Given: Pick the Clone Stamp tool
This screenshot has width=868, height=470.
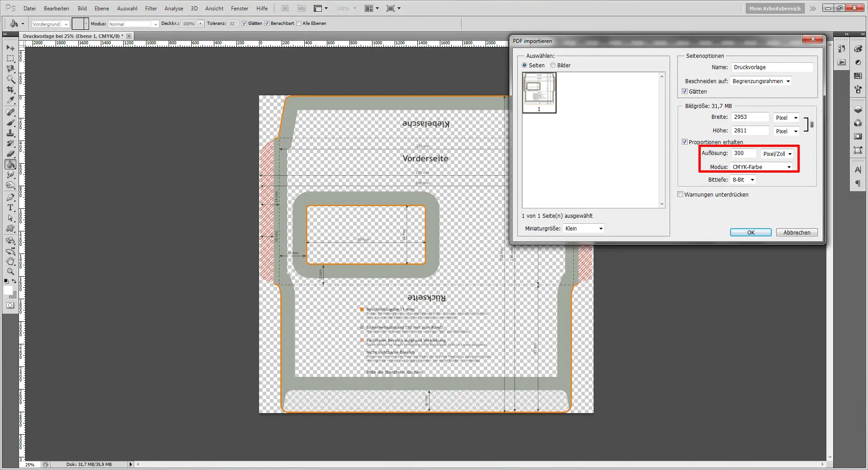Looking at the screenshot, I should click(x=10, y=133).
